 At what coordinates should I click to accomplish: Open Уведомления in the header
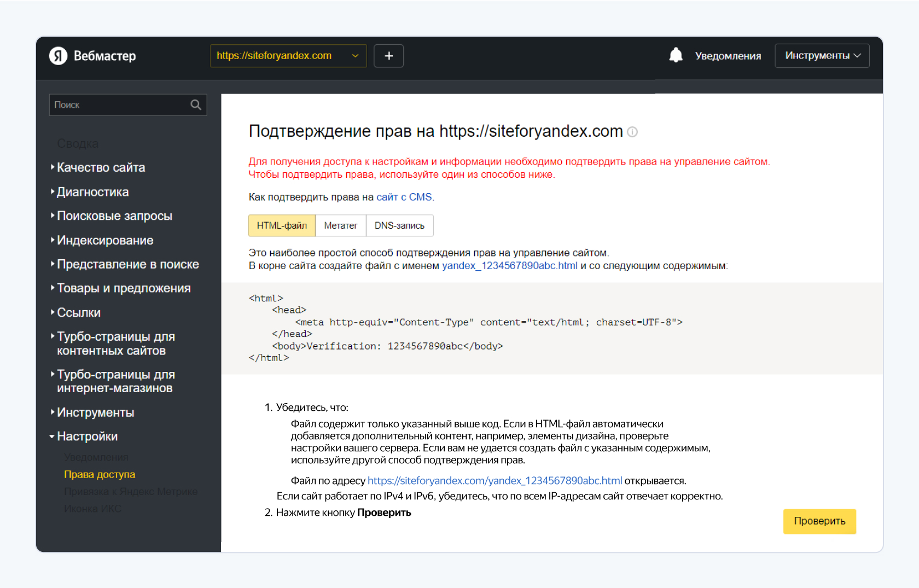[x=728, y=56]
